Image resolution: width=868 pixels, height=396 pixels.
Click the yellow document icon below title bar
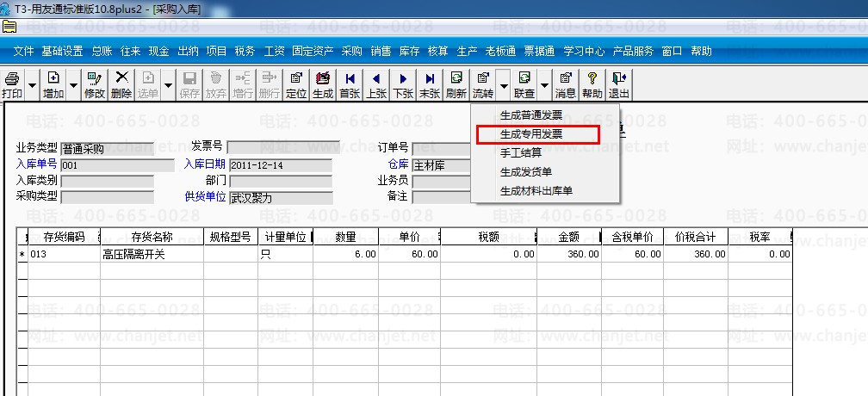[x=9, y=27]
